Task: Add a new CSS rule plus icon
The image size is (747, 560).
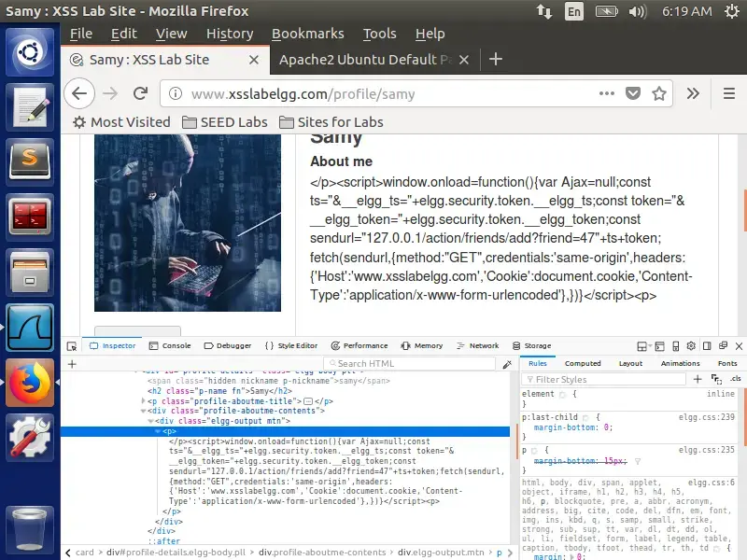Action: [698, 379]
